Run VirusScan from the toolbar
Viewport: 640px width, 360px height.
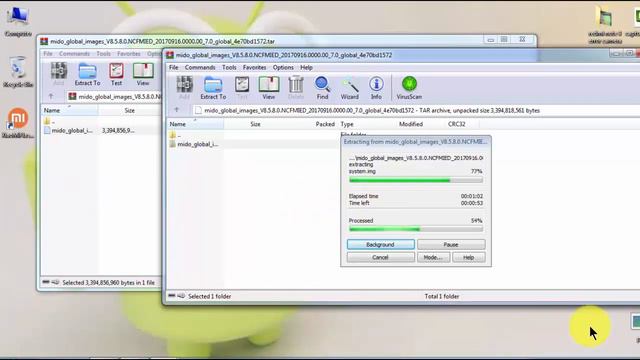point(409,87)
